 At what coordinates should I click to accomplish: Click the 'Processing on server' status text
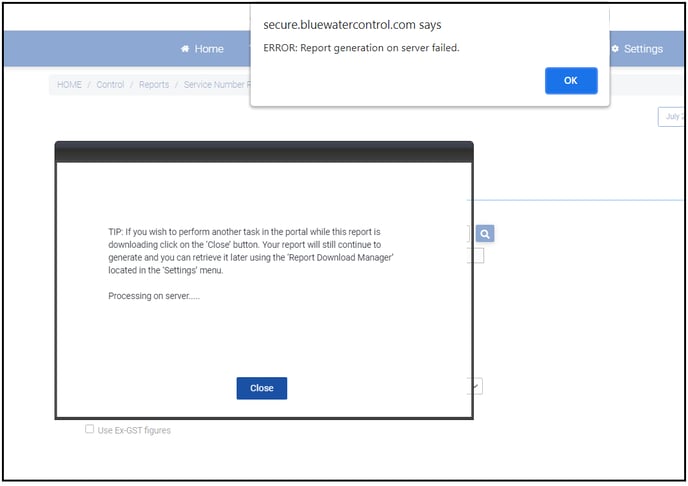tap(154, 297)
